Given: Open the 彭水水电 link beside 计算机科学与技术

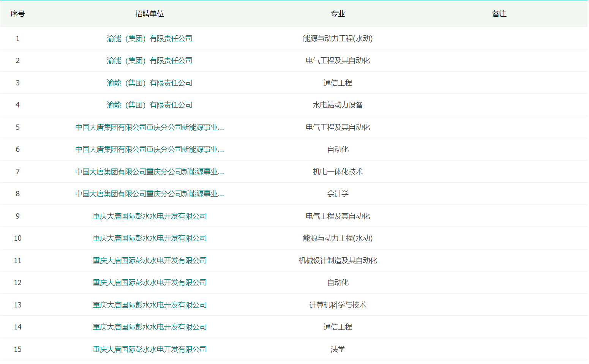Looking at the screenshot, I should 150,305.
